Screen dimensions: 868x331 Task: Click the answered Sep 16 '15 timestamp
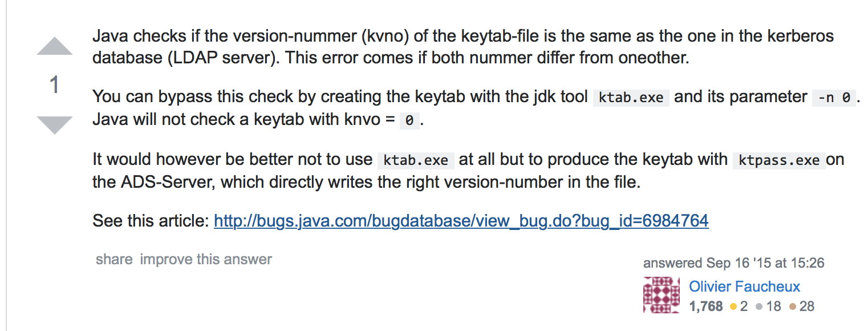point(733,263)
